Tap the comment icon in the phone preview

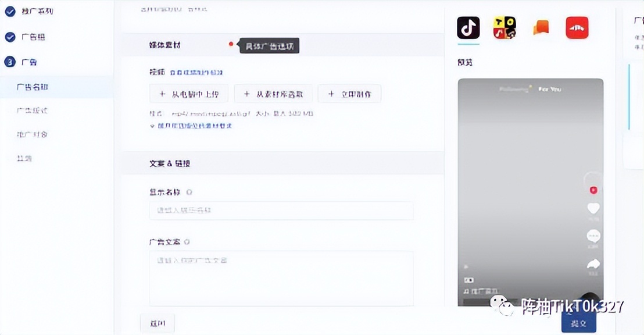(593, 236)
